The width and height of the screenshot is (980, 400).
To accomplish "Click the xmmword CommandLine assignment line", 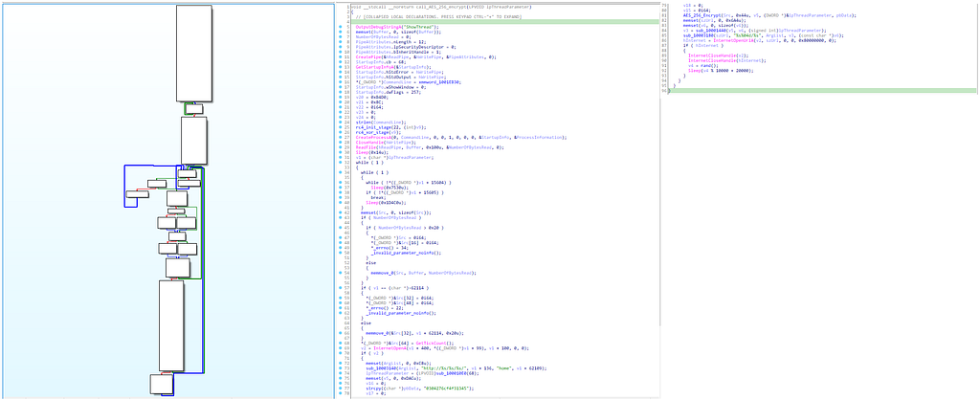I will 409,82.
